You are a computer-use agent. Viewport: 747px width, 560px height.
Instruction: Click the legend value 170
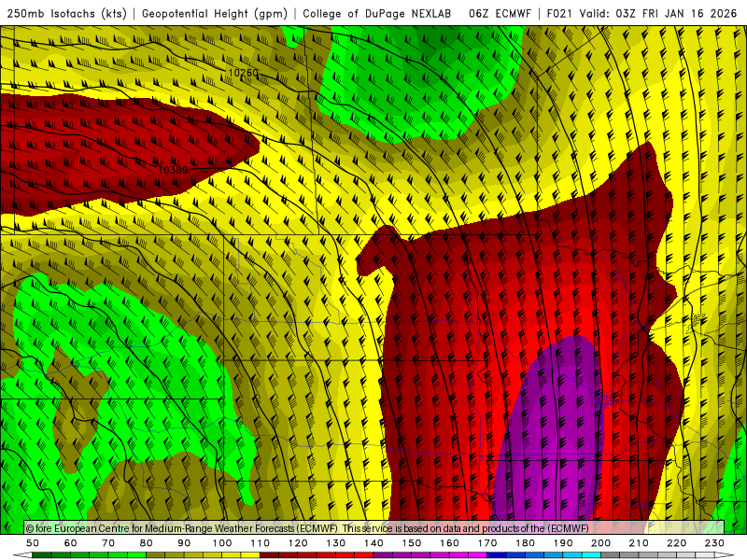(x=487, y=543)
